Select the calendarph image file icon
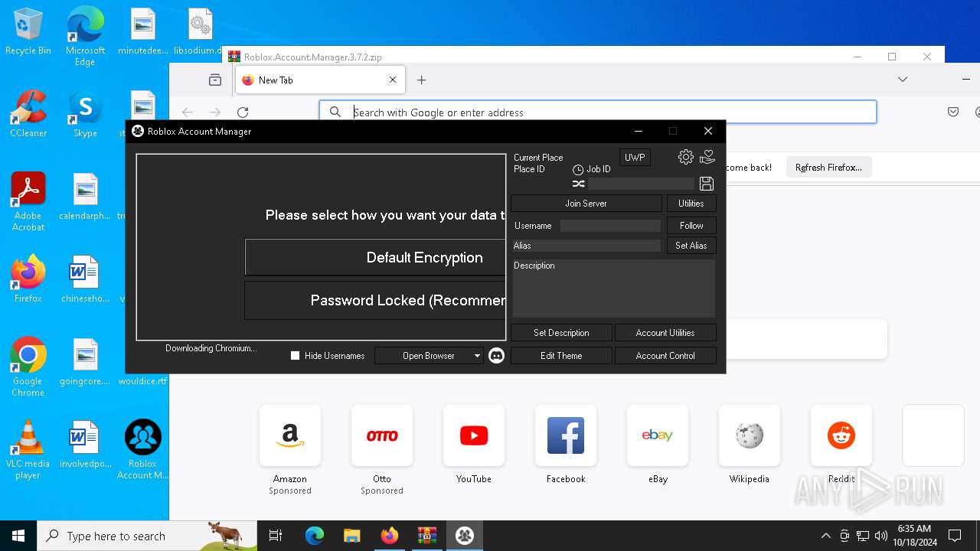 (x=85, y=197)
